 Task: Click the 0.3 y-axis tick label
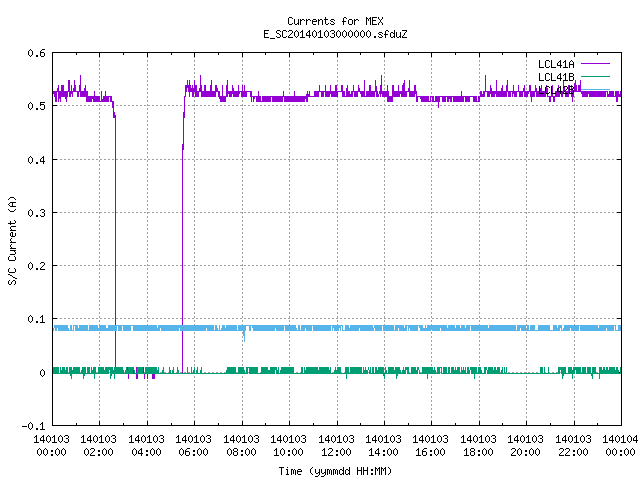tap(36, 213)
